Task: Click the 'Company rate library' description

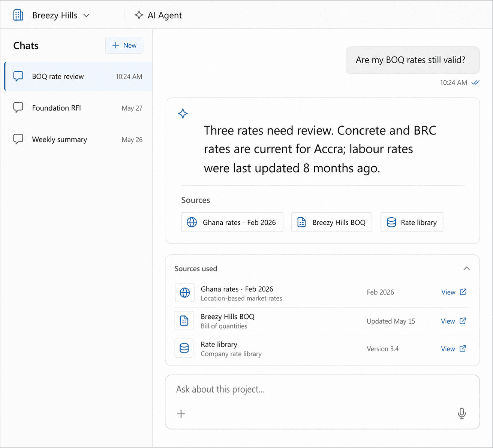Action: (x=231, y=354)
